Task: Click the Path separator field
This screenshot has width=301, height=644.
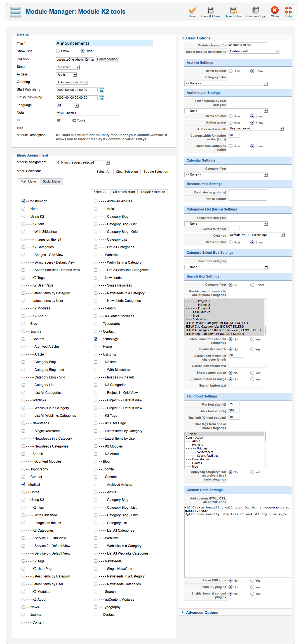Action: tap(248, 198)
